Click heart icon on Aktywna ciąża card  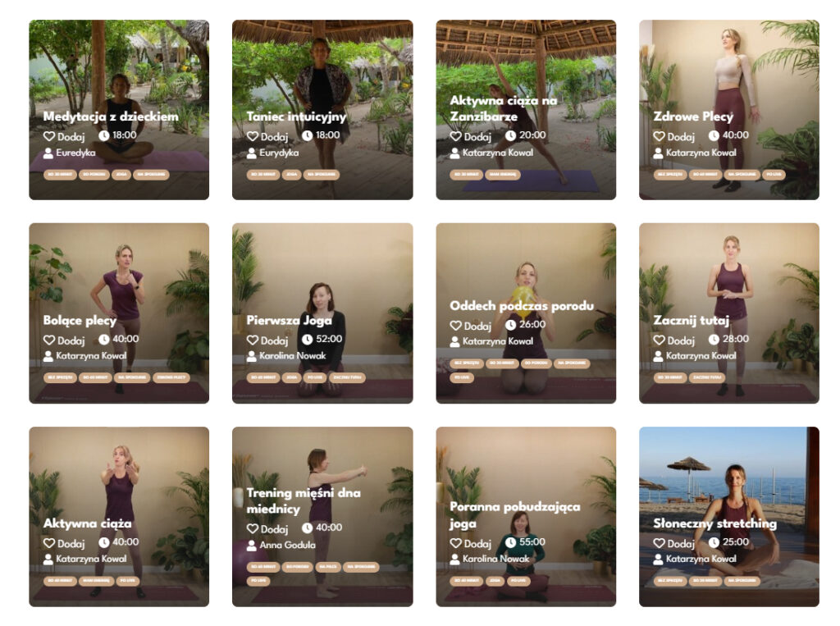click(49, 543)
